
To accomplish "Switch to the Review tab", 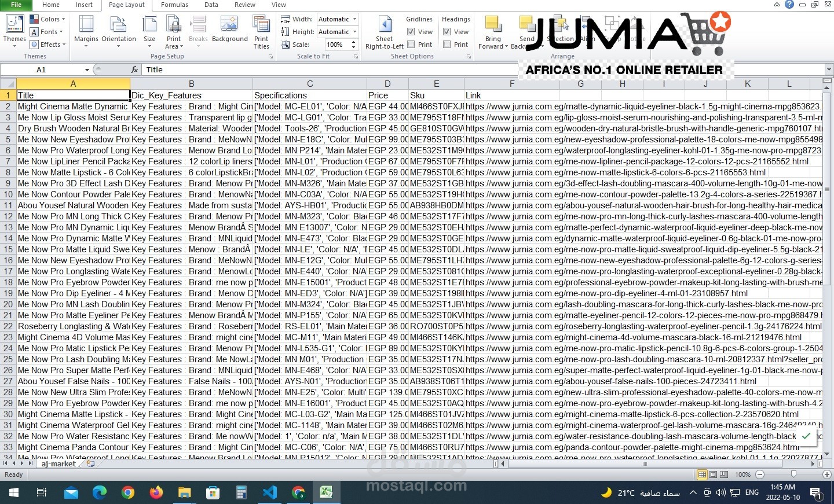I will tap(245, 5).
